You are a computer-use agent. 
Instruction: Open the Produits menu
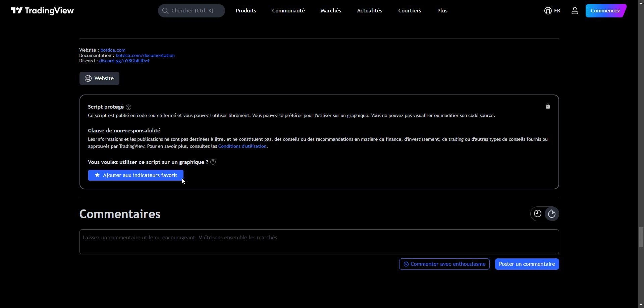tap(246, 11)
